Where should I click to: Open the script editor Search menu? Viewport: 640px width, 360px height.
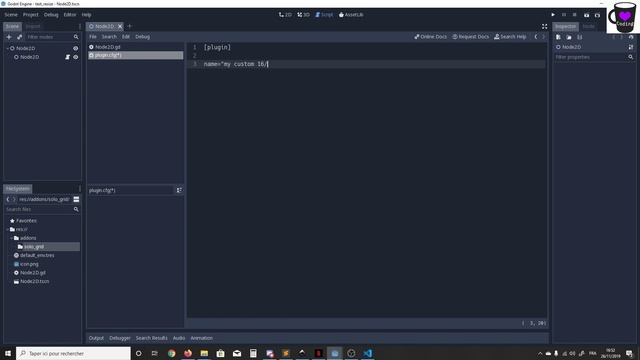[109, 37]
